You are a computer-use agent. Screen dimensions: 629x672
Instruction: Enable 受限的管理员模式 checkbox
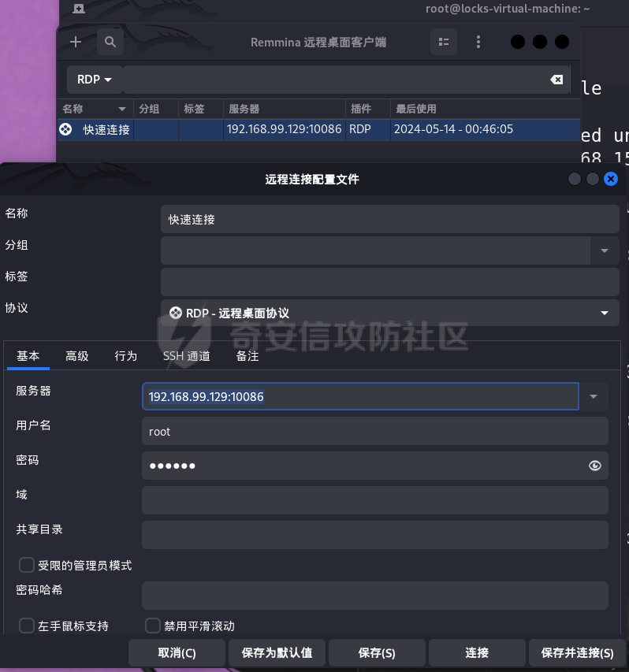(27, 566)
